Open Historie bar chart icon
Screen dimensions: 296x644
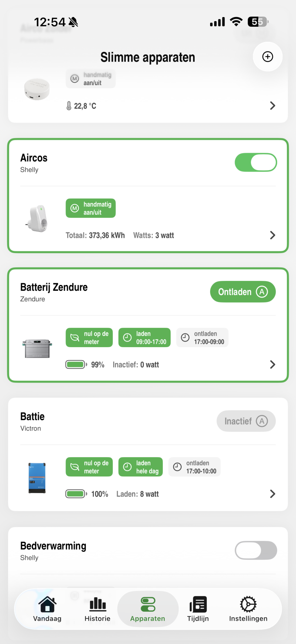click(98, 604)
